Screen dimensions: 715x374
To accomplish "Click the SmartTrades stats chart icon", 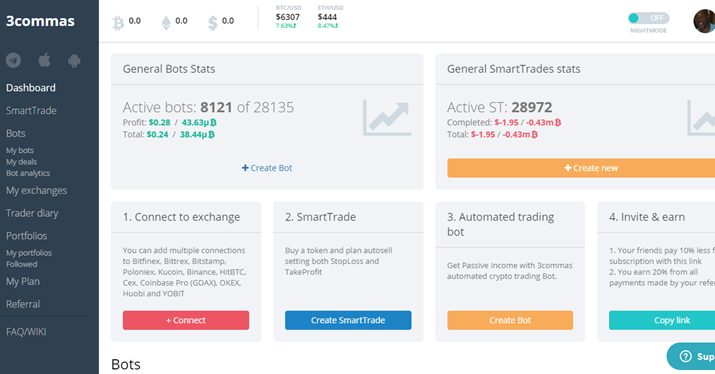I will click(701, 118).
